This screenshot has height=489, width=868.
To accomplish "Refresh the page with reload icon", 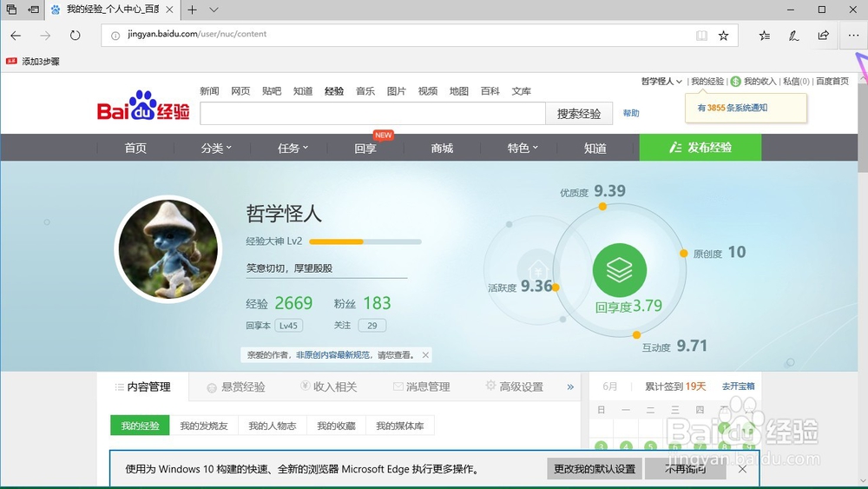I will 76,36.
